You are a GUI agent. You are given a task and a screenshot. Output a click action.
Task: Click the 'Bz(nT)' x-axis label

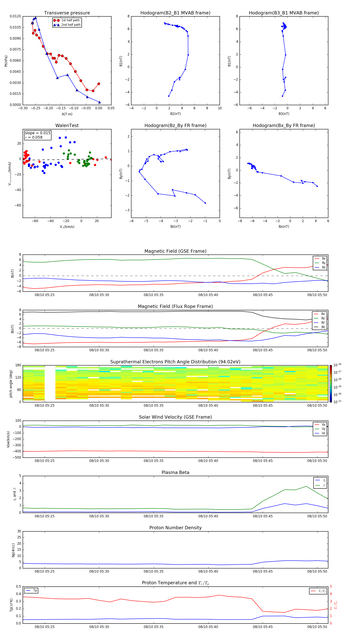[x=175, y=227]
